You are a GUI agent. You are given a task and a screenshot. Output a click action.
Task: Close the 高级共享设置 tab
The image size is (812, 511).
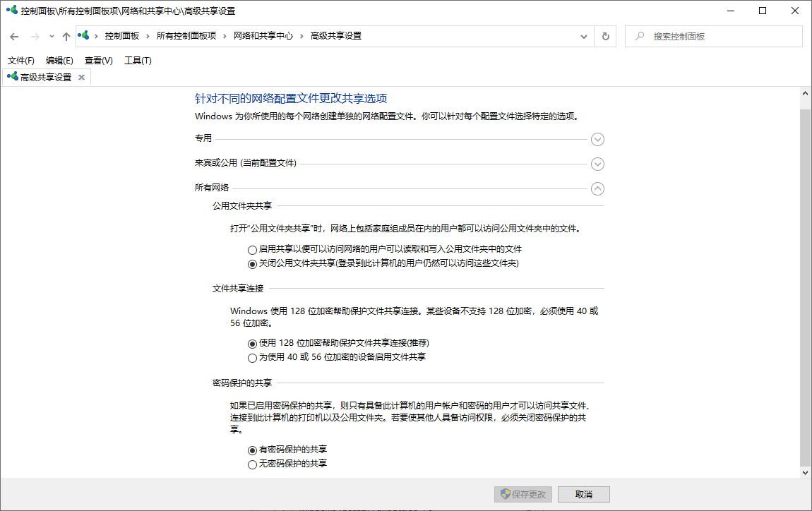pyautogui.click(x=81, y=77)
